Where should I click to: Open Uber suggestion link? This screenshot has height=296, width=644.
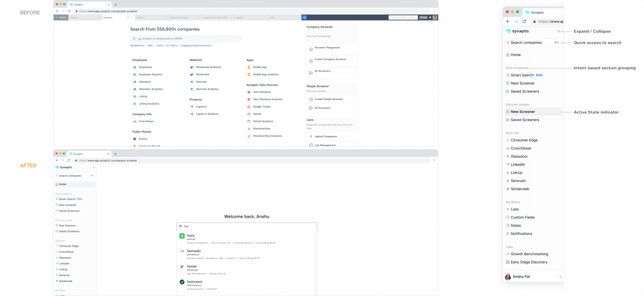150,46
